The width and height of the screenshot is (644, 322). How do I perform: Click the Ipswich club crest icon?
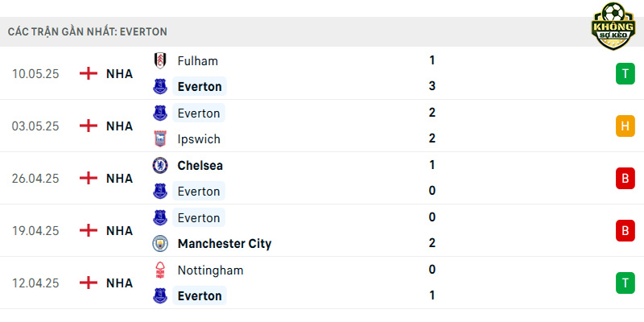pyautogui.click(x=159, y=138)
